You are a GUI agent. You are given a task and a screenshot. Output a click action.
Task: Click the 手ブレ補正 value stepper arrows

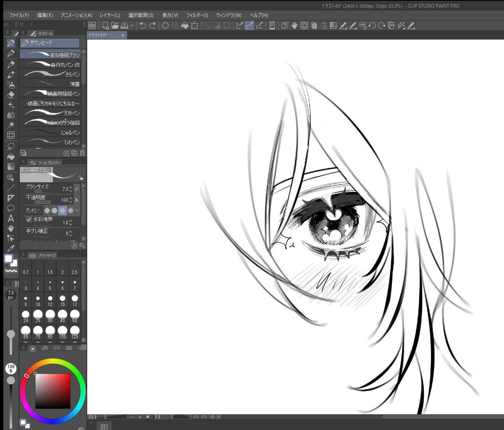pos(70,233)
